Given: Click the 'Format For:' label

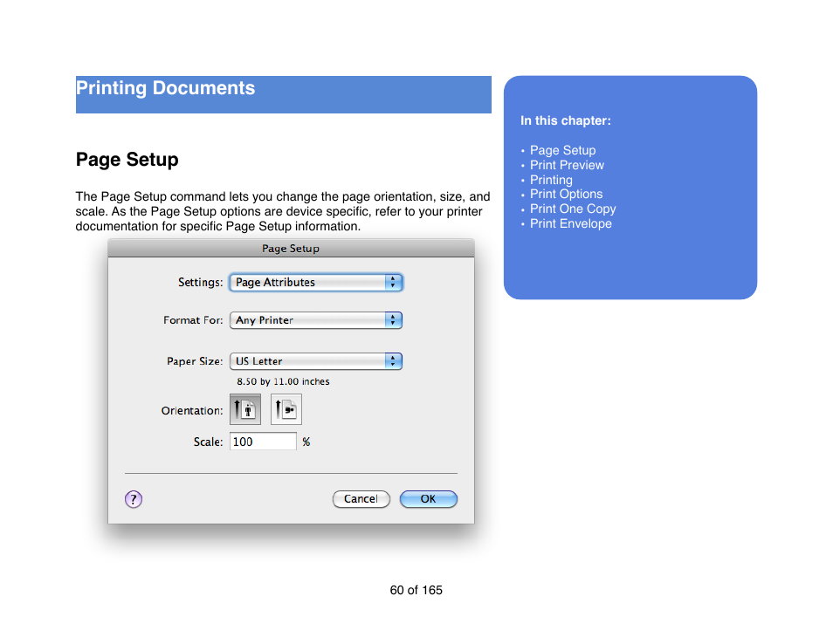Looking at the screenshot, I should 193,320.
